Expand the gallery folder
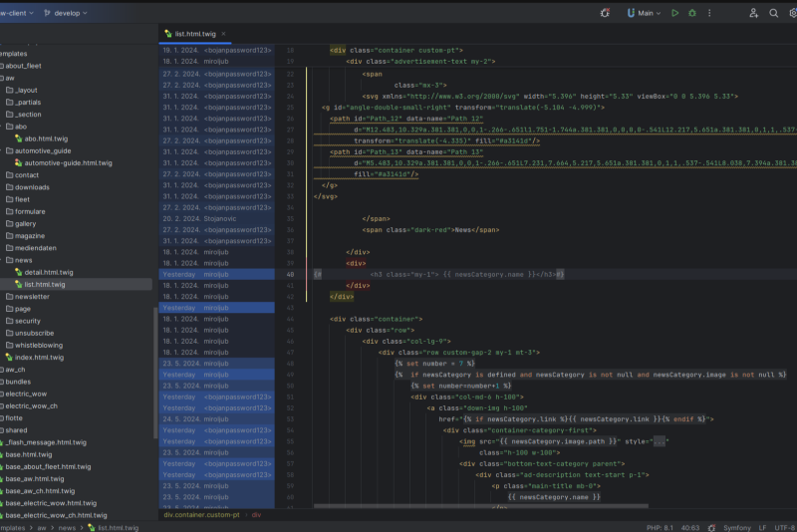Screen dimensions: 797x532 (x=25, y=223)
